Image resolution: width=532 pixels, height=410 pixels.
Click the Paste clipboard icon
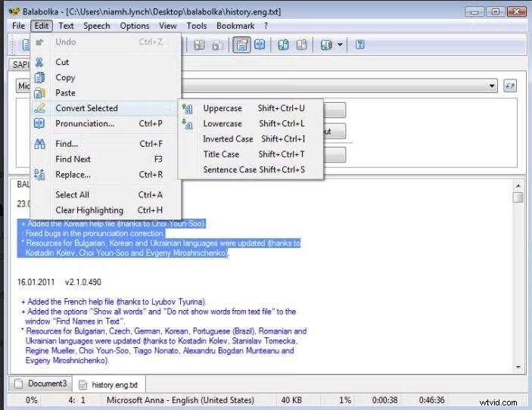(x=40, y=92)
